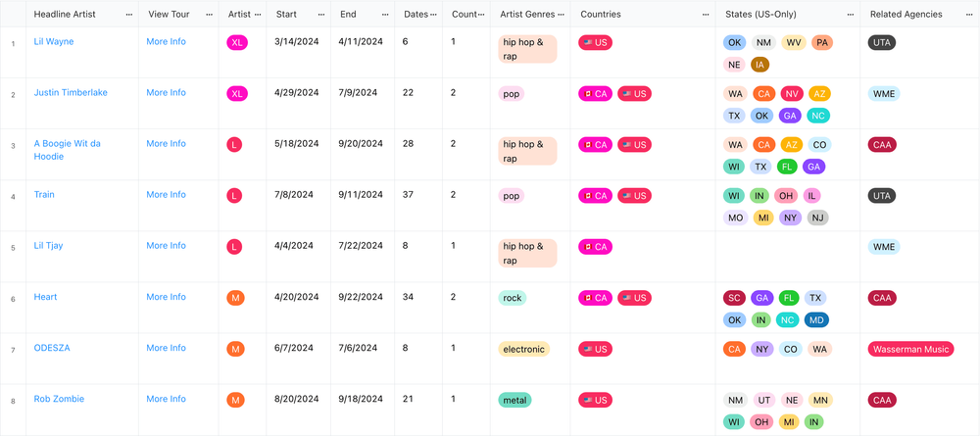The image size is (980, 436).
Task: Click the NV state tag for Justin Timberlake
Action: click(x=791, y=94)
